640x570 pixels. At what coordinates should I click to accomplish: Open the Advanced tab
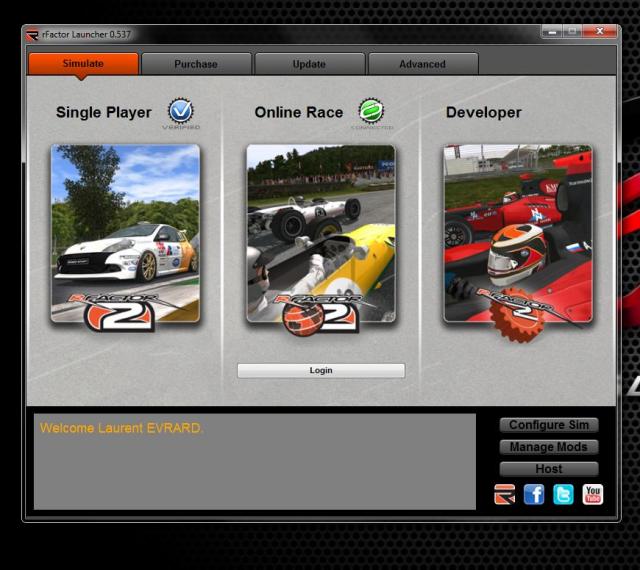423,64
